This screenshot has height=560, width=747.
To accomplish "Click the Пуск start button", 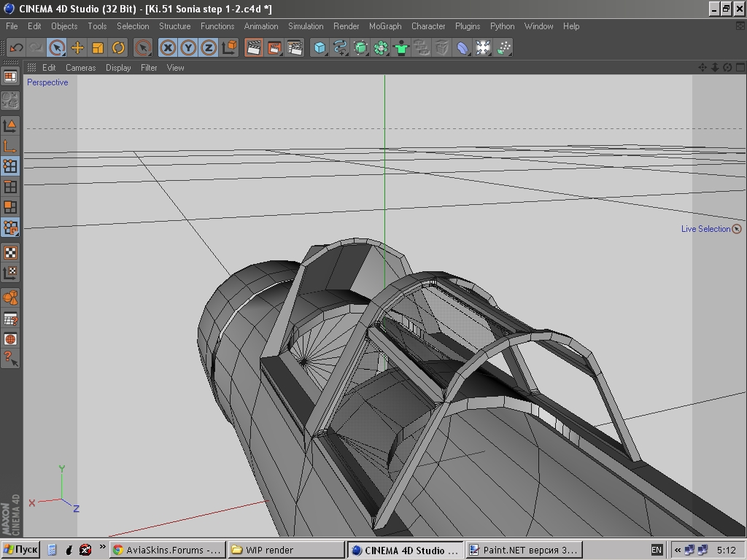I will (20, 550).
